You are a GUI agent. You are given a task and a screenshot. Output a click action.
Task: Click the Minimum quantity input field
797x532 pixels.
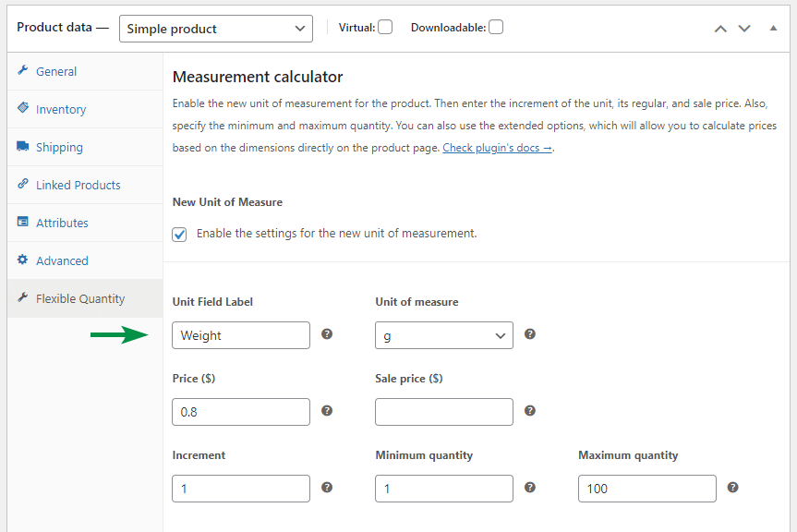[x=444, y=489]
